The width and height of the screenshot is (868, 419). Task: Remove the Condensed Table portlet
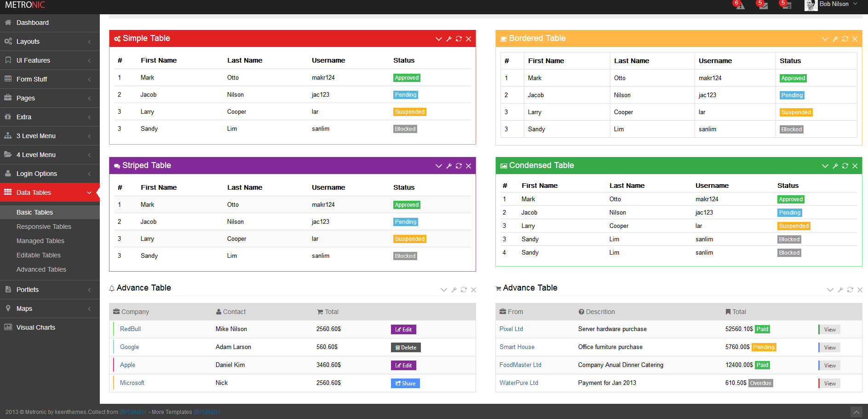tap(855, 166)
